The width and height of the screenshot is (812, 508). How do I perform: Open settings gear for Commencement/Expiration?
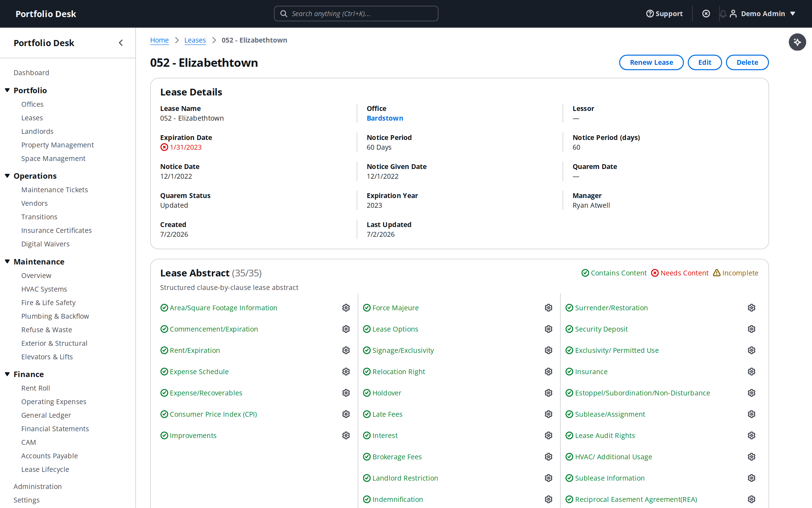tap(346, 329)
